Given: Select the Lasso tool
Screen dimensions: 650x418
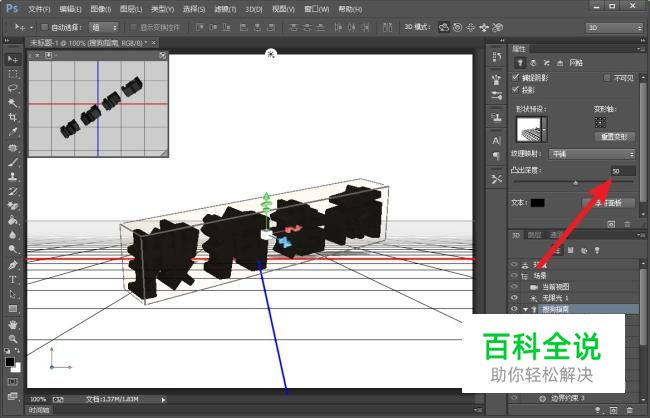Looking at the screenshot, I should pos(13,88).
